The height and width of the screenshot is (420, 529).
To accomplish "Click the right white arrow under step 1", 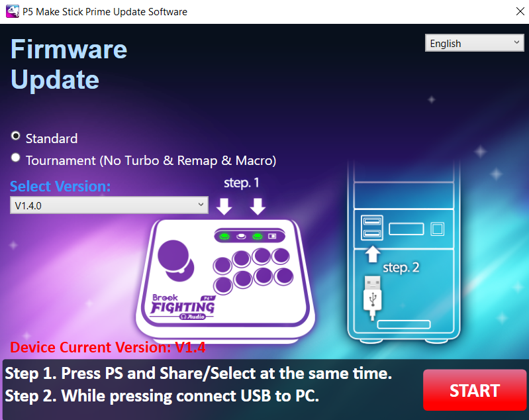I will click(258, 206).
